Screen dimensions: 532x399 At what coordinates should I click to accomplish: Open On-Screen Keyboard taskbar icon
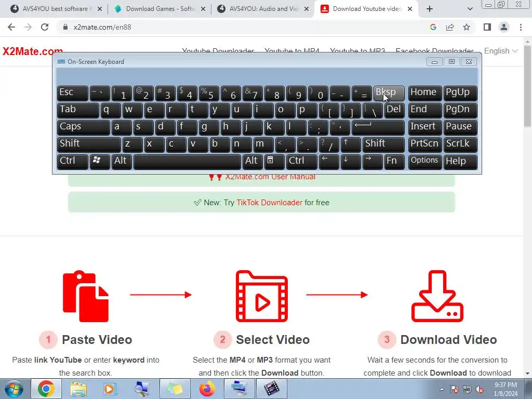point(239,389)
